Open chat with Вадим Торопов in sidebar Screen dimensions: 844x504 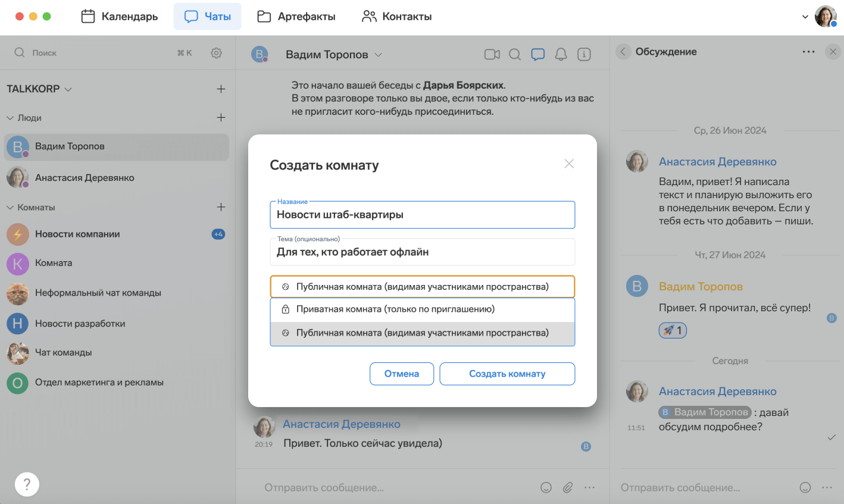[x=117, y=147]
